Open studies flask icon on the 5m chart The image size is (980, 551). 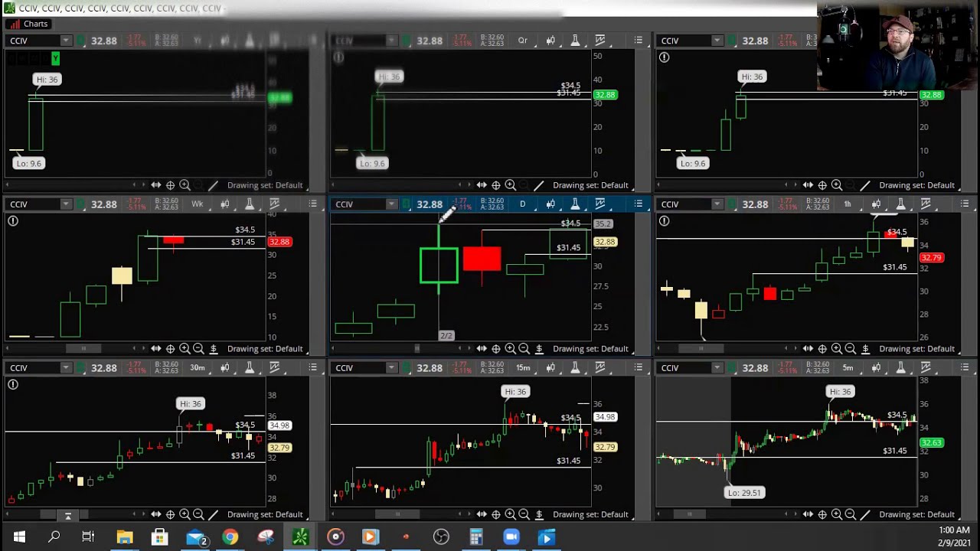pos(900,368)
